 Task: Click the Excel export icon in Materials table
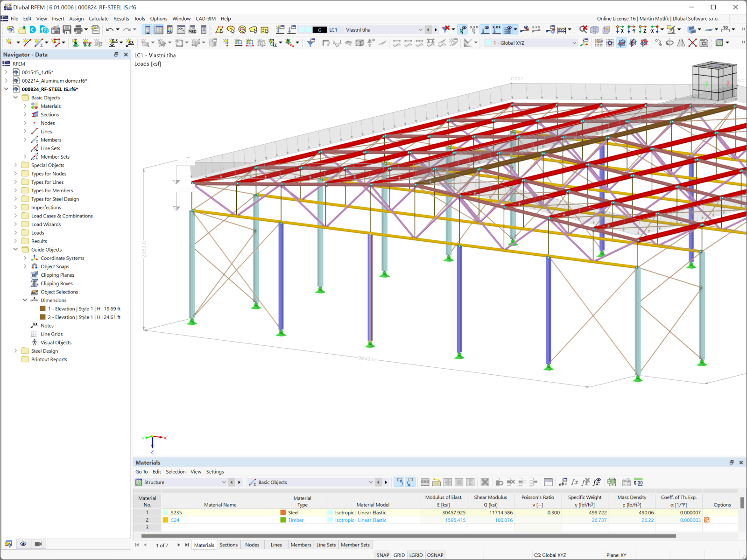click(x=612, y=482)
